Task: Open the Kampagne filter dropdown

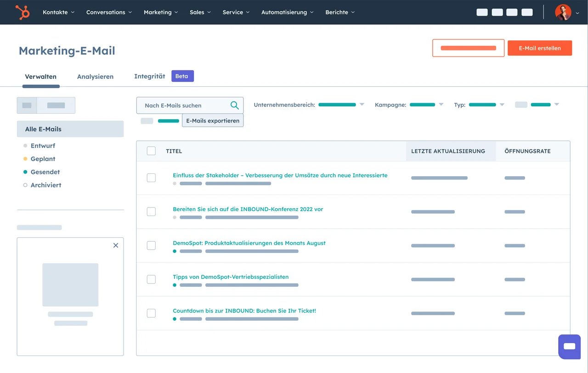Action: pyautogui.click(x=441, y=105)
